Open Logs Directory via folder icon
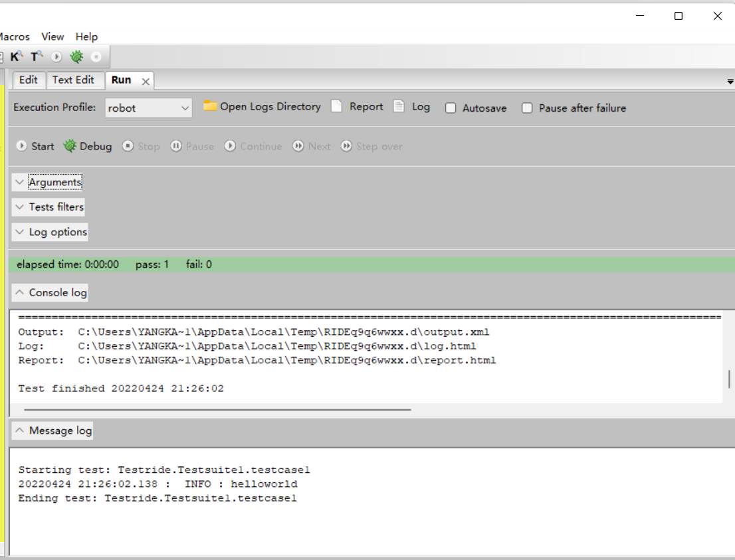The height and width of the screenshot is (560, 735). pos(209,106)
